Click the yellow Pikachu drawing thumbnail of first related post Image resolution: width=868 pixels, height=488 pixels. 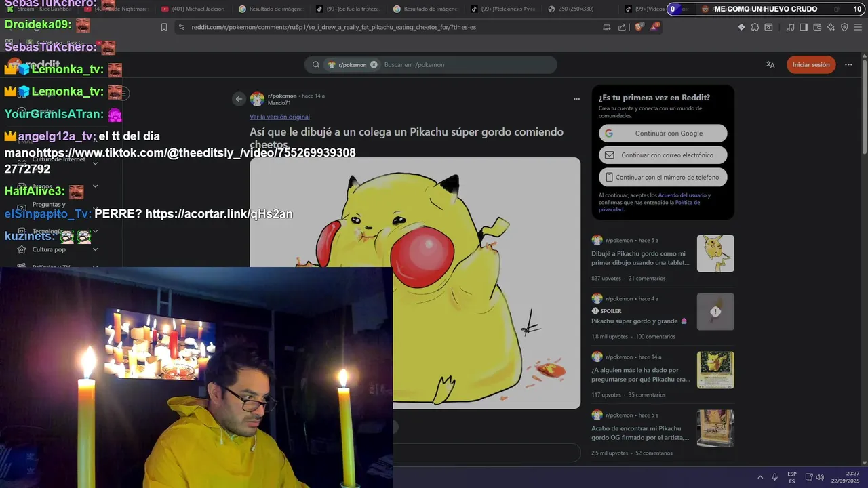(715, 253)
